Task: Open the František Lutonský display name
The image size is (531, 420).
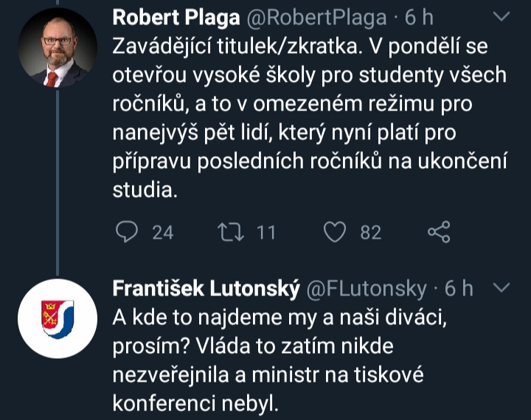Action: 206,288
